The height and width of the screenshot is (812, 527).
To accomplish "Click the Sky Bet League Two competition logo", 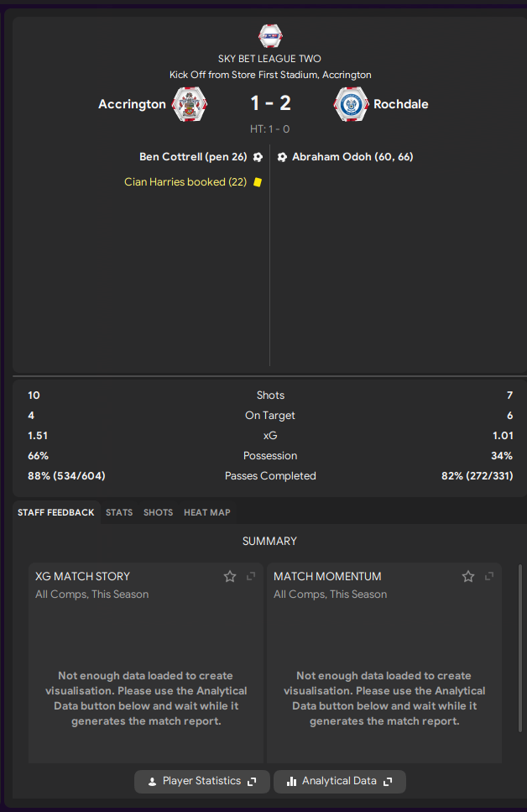I will (270, 36).
